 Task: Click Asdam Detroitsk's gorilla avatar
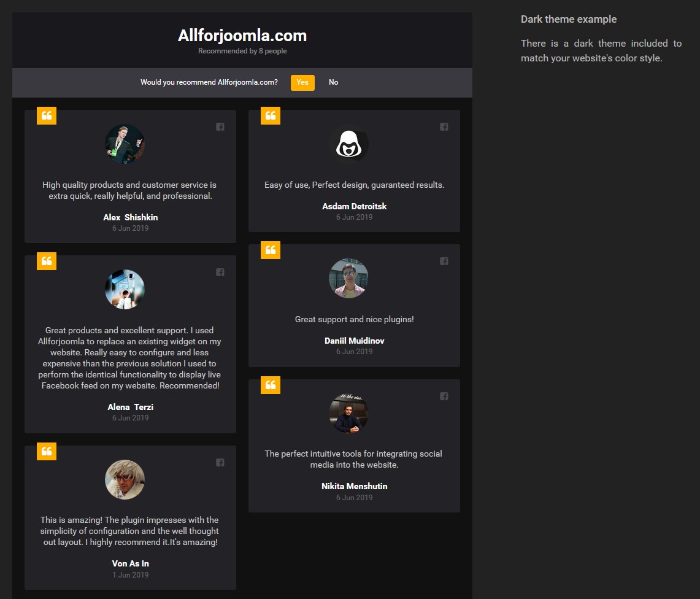[348, 144]
